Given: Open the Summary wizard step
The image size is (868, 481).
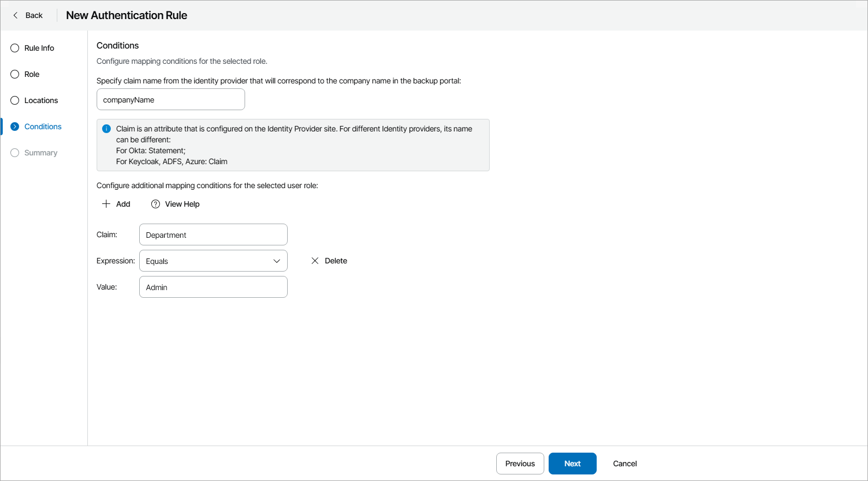Looking at the screenshot, I should click(x=41, y=153).
